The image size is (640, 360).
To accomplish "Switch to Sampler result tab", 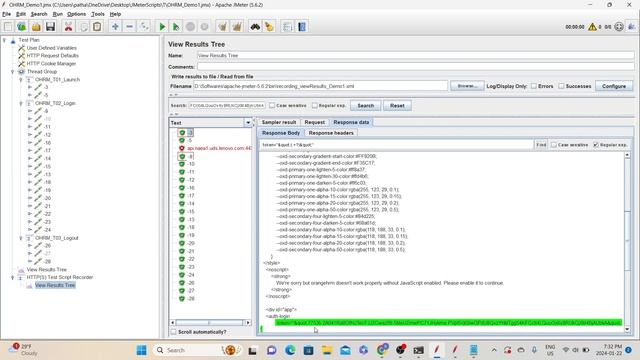I will tap(279, 122).
